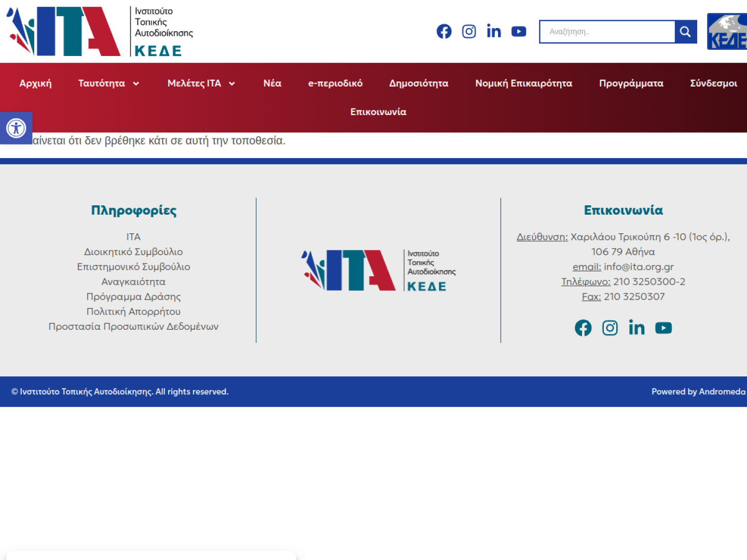Open the footer LinkedIn icon
747x560 pixels.
(637, 328)
